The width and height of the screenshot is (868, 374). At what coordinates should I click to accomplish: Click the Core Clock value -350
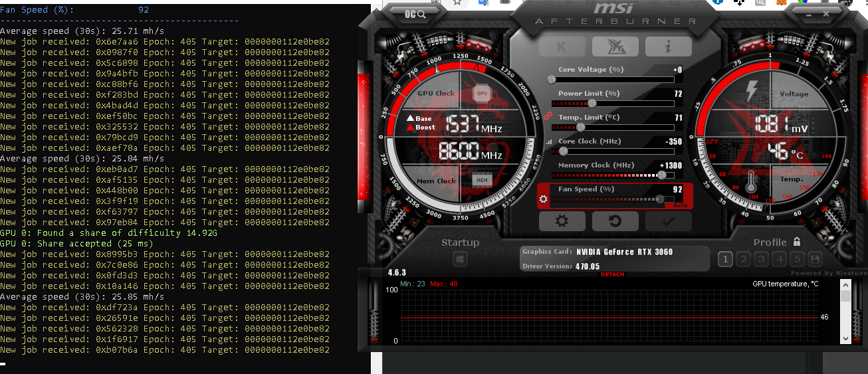pyautogui.click(x=674, y=141)
